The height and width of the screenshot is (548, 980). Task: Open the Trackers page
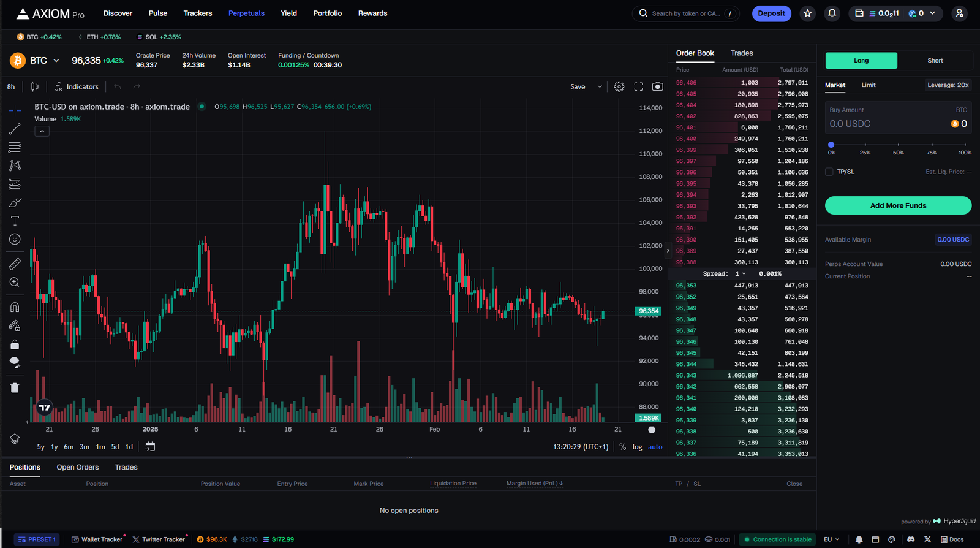(198, 13)
